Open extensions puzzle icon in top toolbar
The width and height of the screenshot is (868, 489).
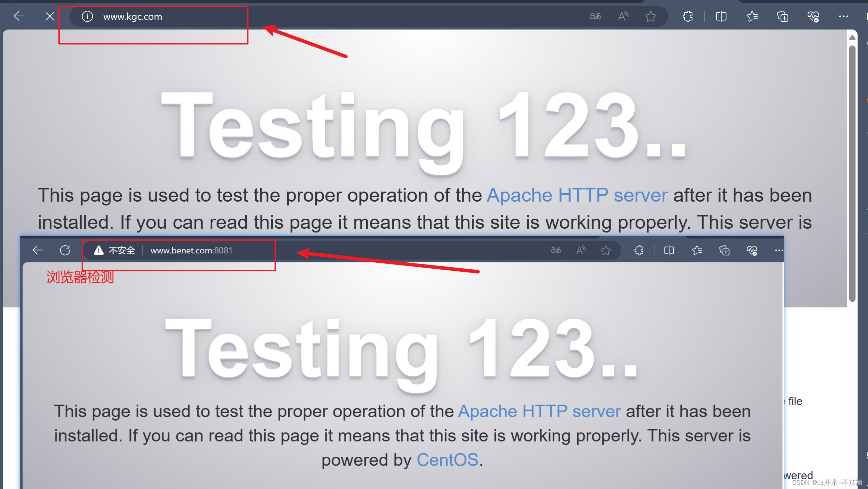point(688,16)
